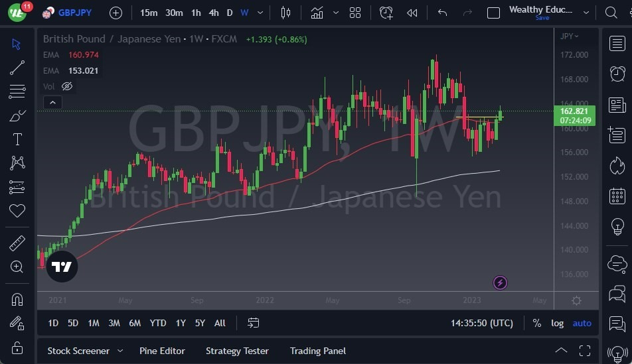The width and height of the screenshot is (632, 364).
Task: Select the weekly W timeframe
Action: pyautogui.click(x=244, y=13)
